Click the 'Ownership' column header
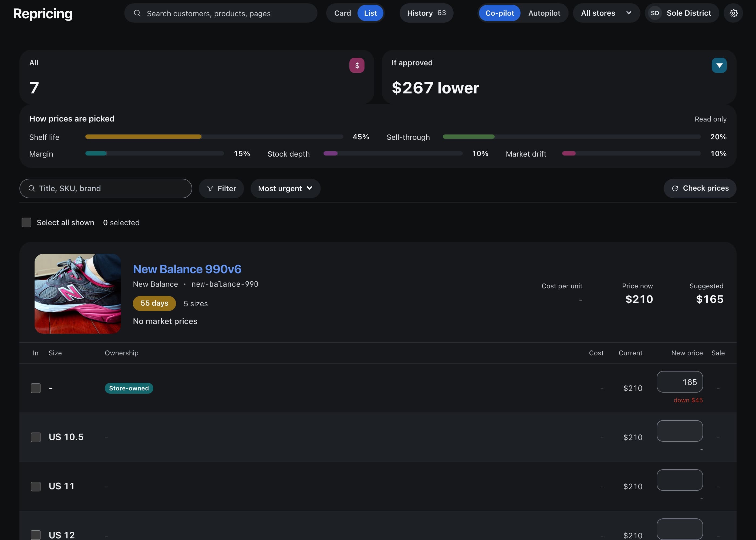 (122, 353)
